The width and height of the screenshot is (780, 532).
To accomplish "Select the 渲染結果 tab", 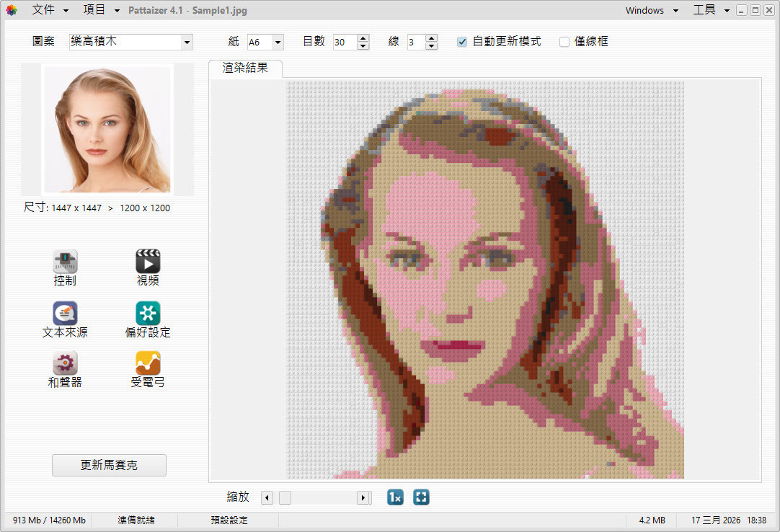I will (245, 68).
